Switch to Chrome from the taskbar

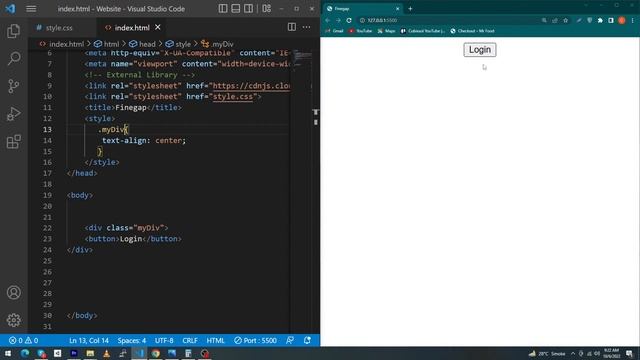point(156,353)
